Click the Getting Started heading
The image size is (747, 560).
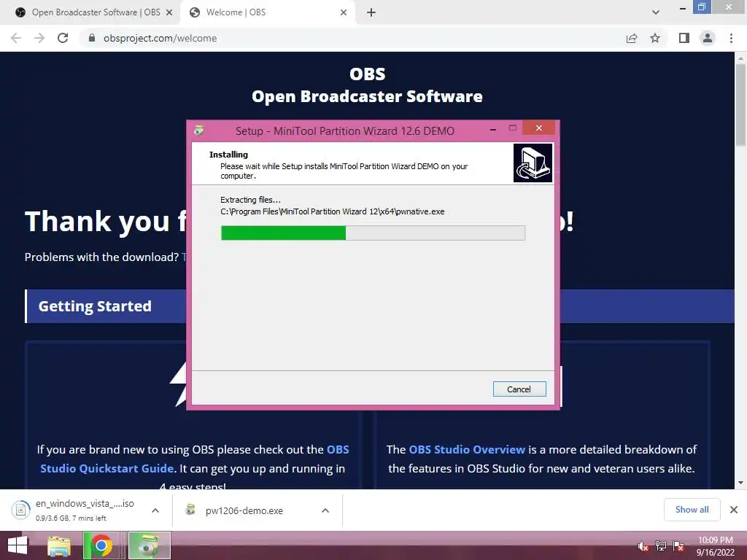click(x=95, y=306)
